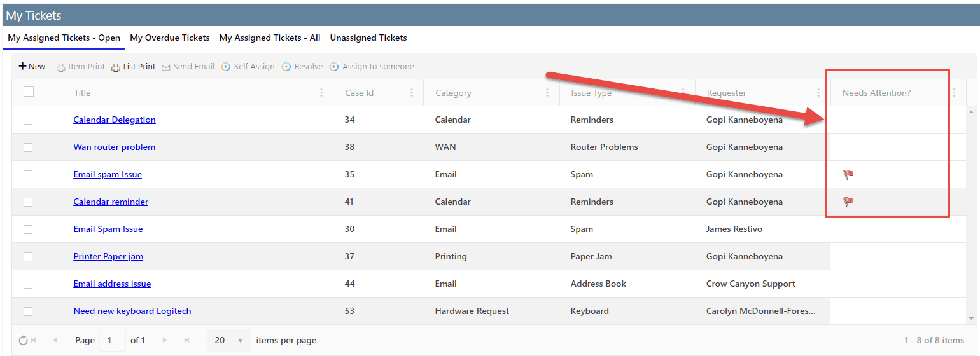Tick the checkbox for Calendar Delegation
This screenshot has width=980, height=356.
pos(28,120)
